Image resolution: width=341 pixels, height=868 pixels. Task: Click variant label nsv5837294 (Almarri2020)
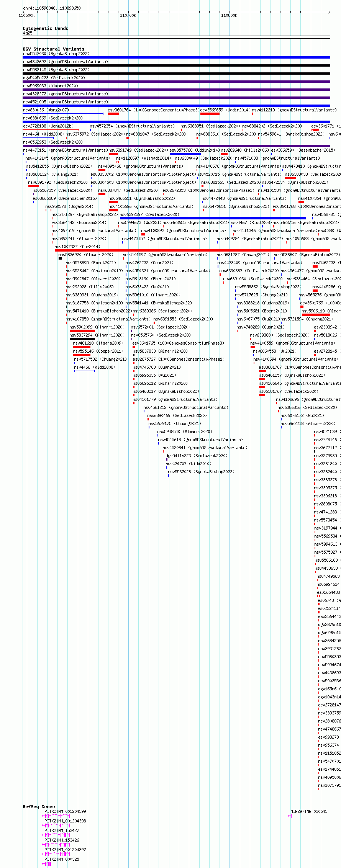point(97,335)
